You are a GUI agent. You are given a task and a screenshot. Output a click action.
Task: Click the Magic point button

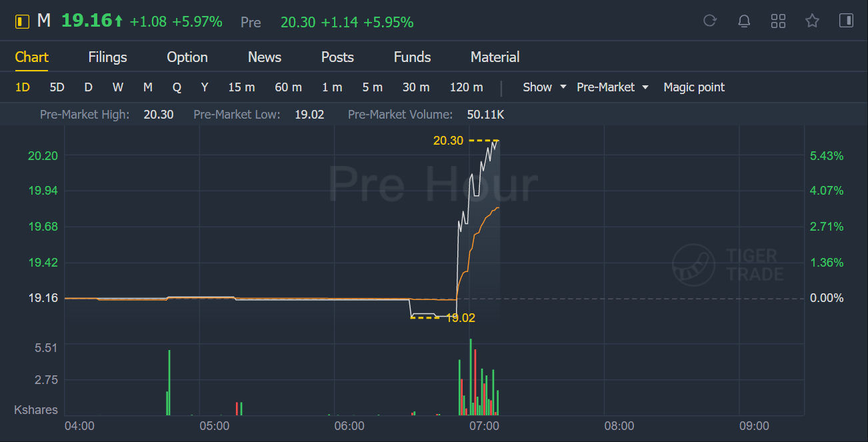[694, 87]
